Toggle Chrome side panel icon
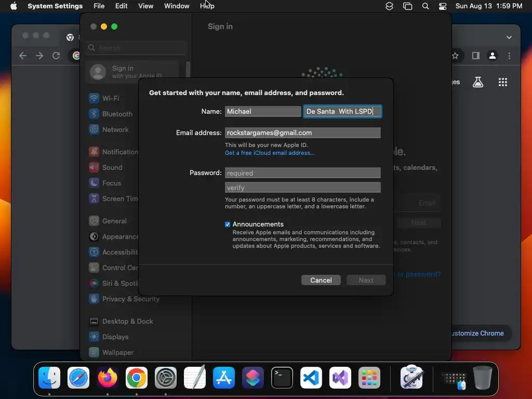 pos(476,56)
